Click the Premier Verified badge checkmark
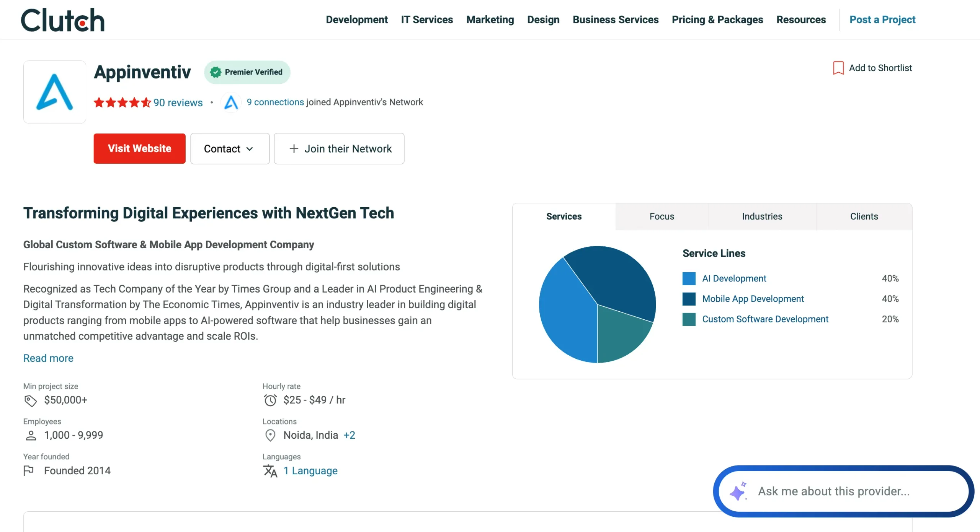This screenshot has width=980, height=532. pyautogui.click(x=216, y=72)
